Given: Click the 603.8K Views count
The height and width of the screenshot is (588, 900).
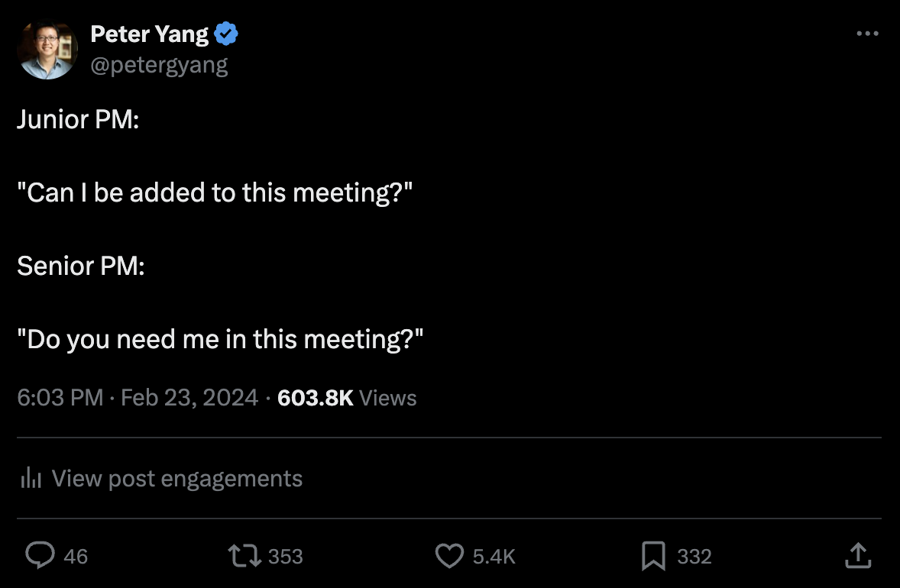Looking at the screenshot, I should pyautogui.click(x=347, y=398).
